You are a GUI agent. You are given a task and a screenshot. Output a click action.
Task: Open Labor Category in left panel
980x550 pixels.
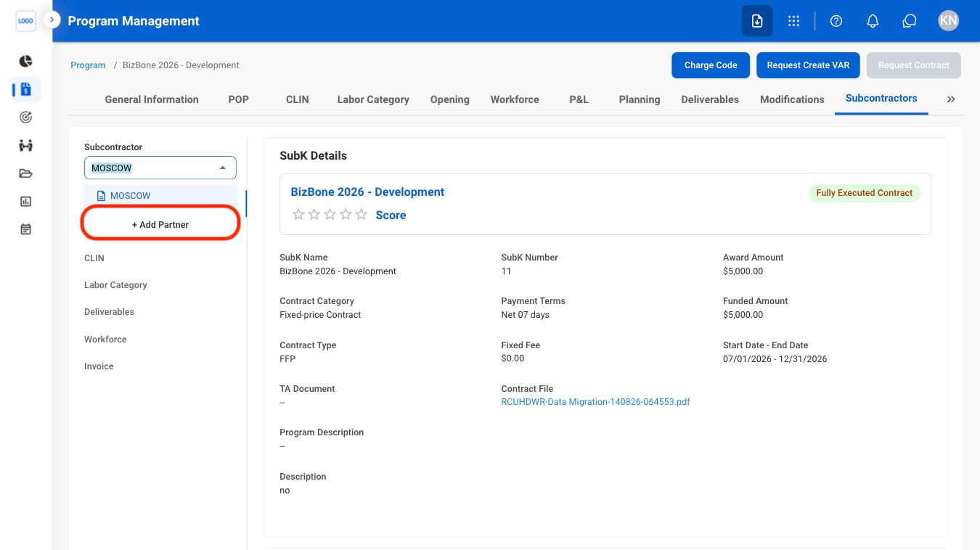(x=115, y=285)
